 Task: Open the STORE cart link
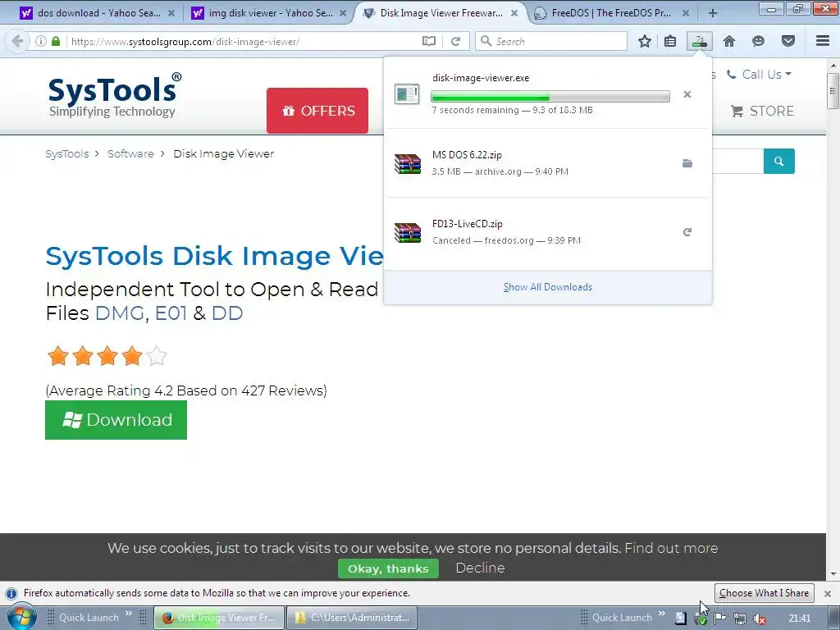[763, 111]
